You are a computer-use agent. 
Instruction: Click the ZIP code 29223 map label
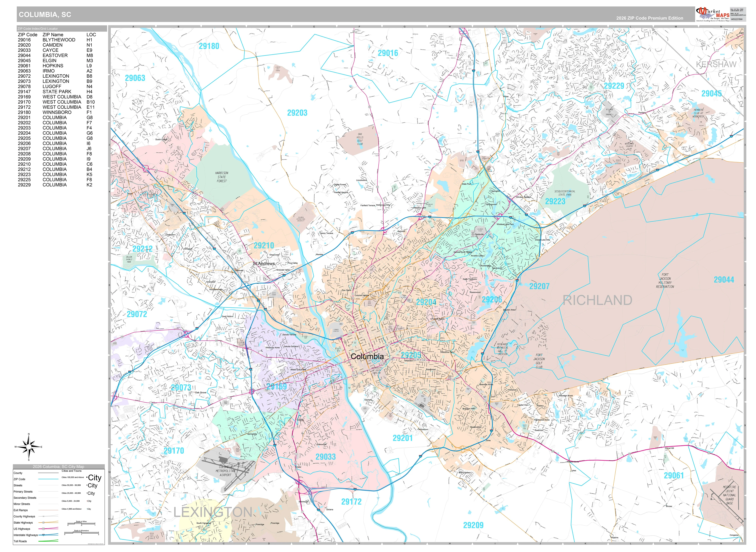click(x=555, y=201)
